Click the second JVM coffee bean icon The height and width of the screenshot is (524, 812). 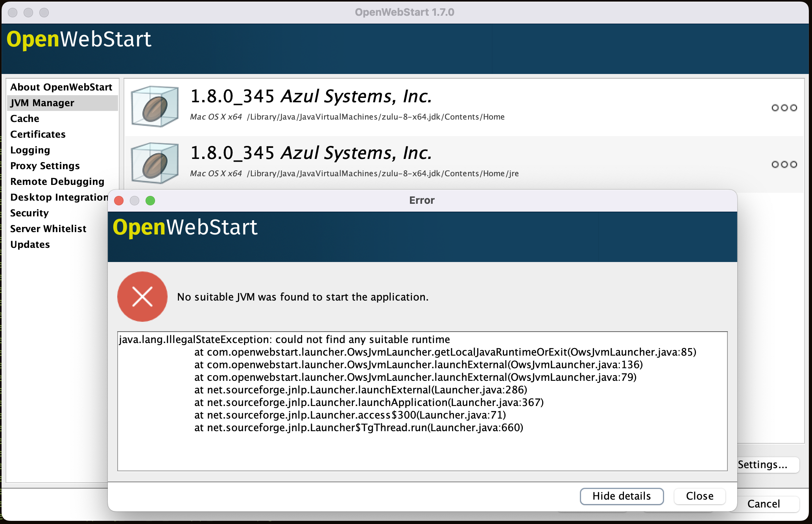(x=155, y=163)
